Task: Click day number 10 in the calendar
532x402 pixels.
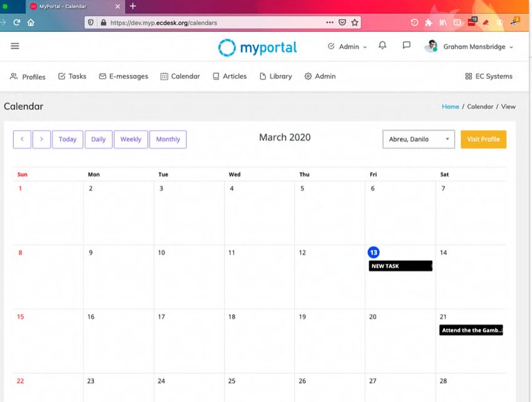Action: pyautogui.click(x=161, y=253)
